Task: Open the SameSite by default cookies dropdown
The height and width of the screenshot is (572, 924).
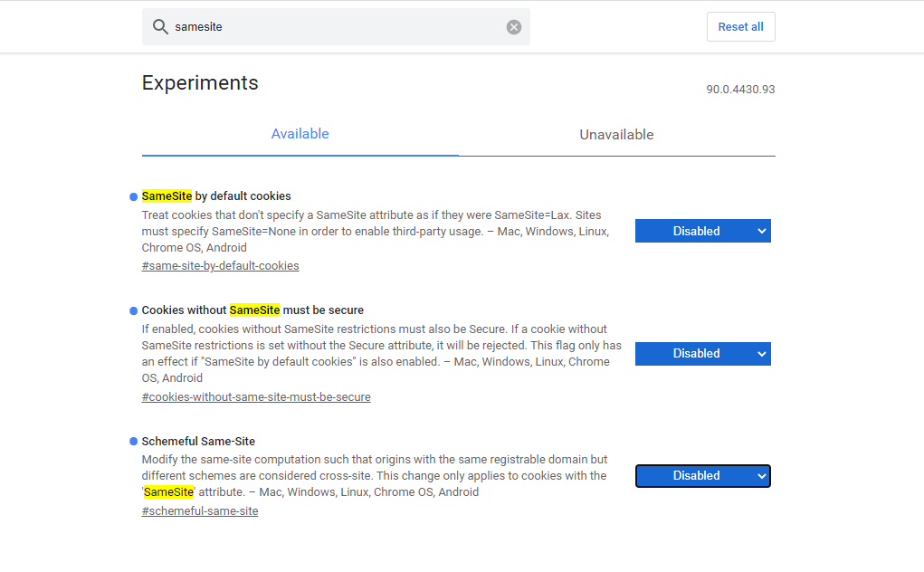Action: (x=702, y=231)
